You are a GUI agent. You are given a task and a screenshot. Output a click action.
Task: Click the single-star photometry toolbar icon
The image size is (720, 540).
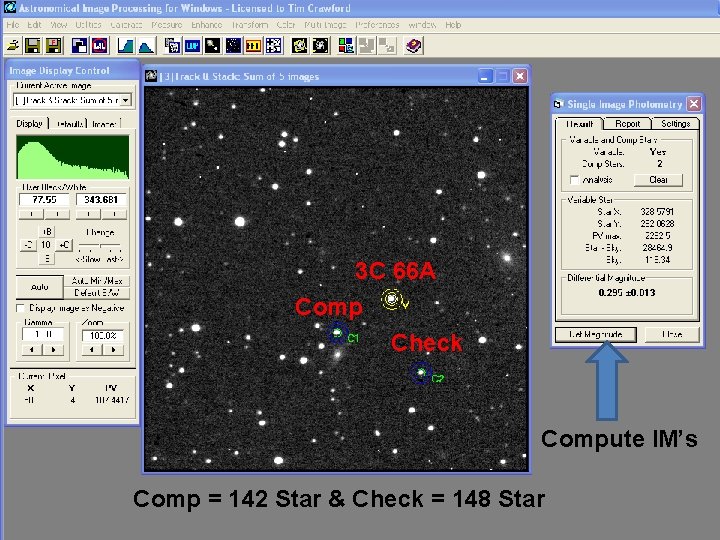(x=213, y=45)
